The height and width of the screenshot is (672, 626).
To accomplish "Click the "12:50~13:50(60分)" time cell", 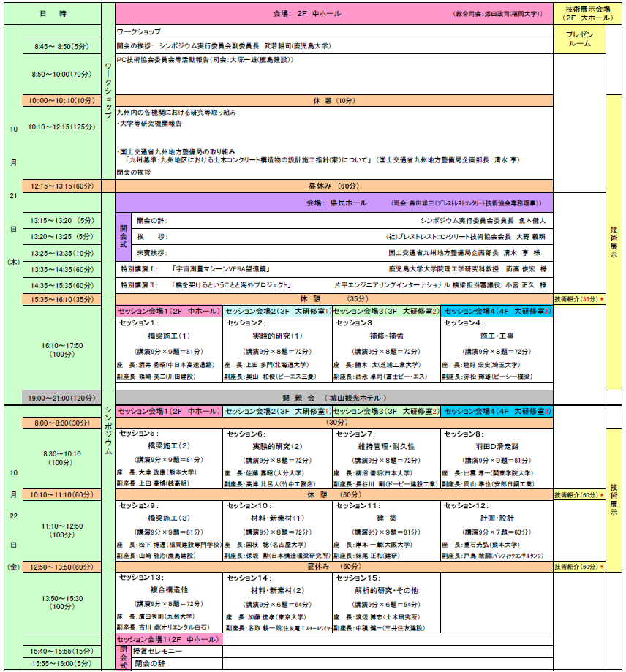I will coord(62,567).
